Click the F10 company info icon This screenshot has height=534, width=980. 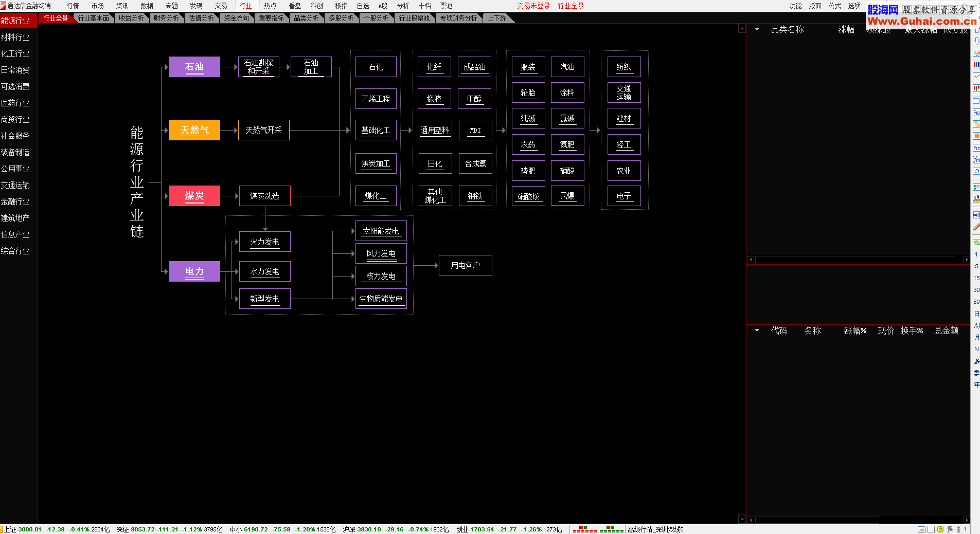pyautogui.click(x=976, y=112)
